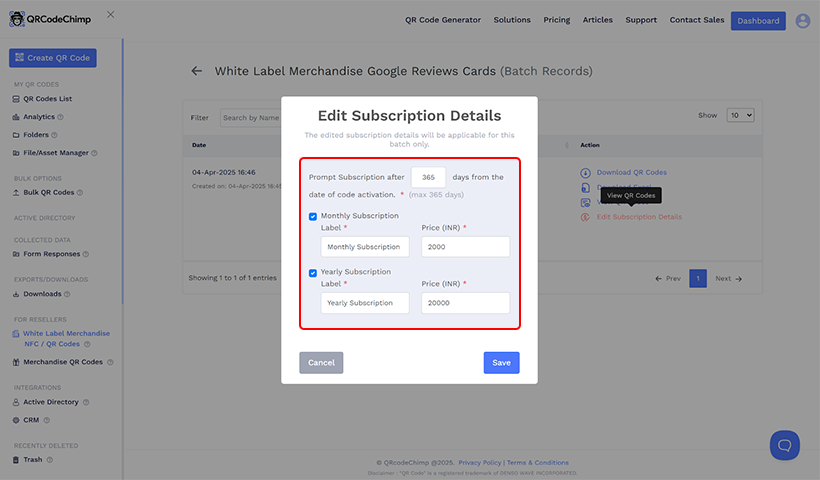Screen dimensions: 820x480
Task: Click the Yearly Subscription label field
Action: (x=365, y=303)
